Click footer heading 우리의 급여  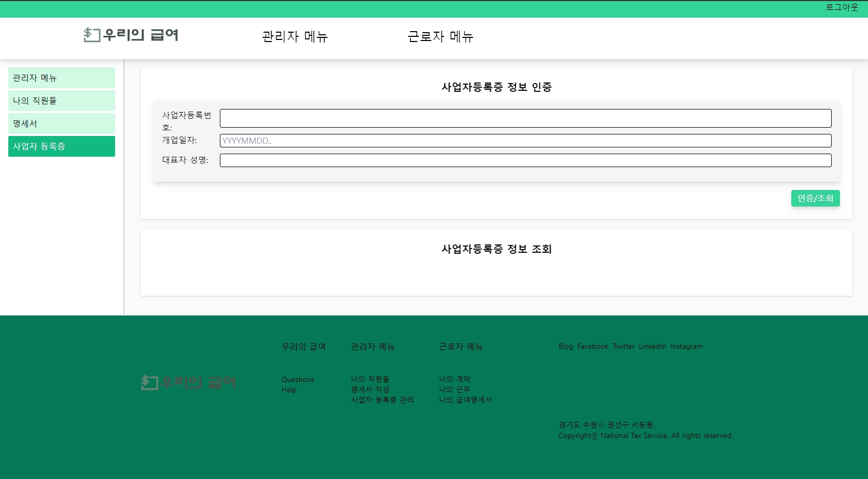303,347
